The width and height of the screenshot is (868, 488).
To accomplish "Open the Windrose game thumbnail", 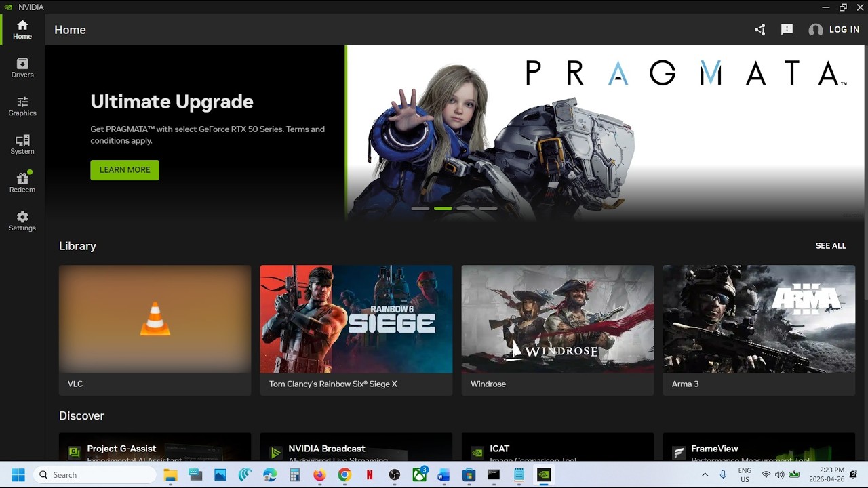I will [557, 319].
